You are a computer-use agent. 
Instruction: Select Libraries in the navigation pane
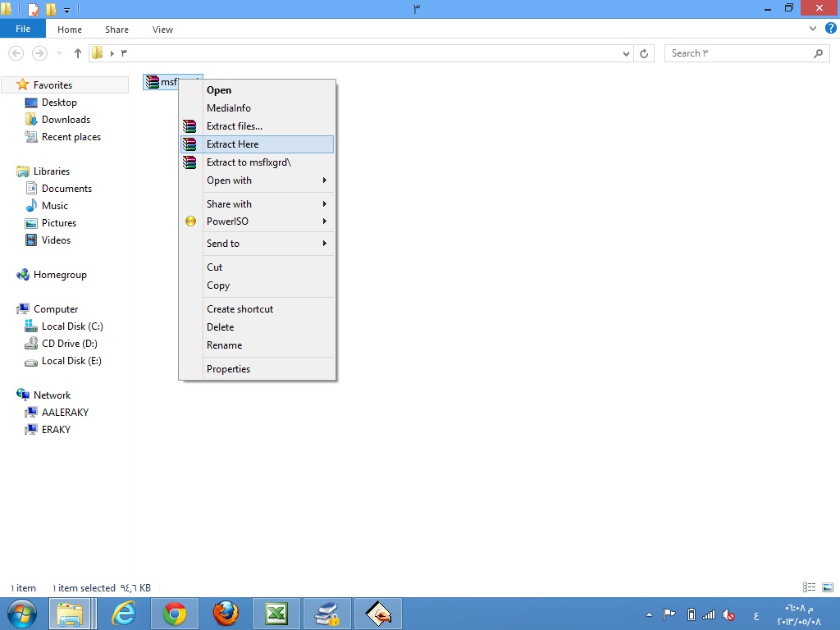point(52,171)
